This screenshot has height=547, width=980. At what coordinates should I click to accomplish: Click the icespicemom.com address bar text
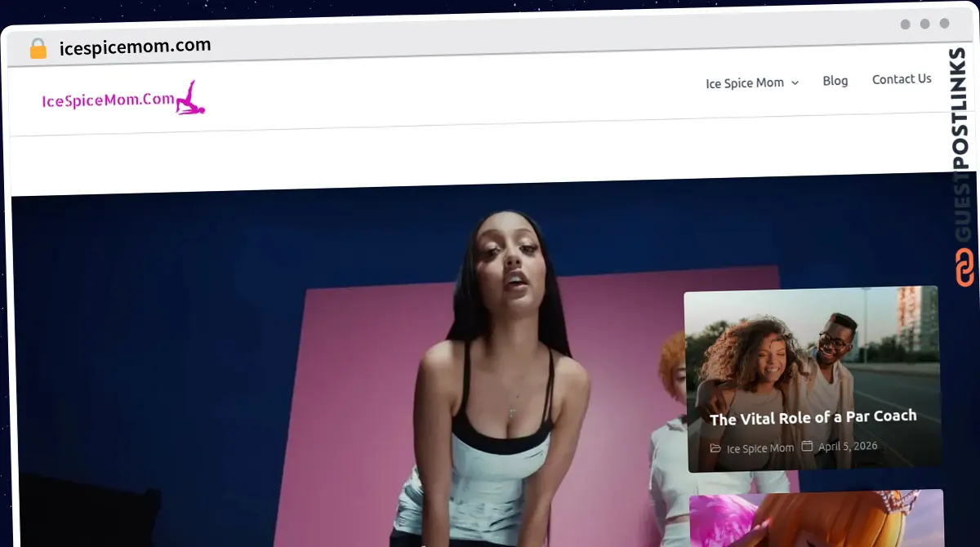point(136,47)
